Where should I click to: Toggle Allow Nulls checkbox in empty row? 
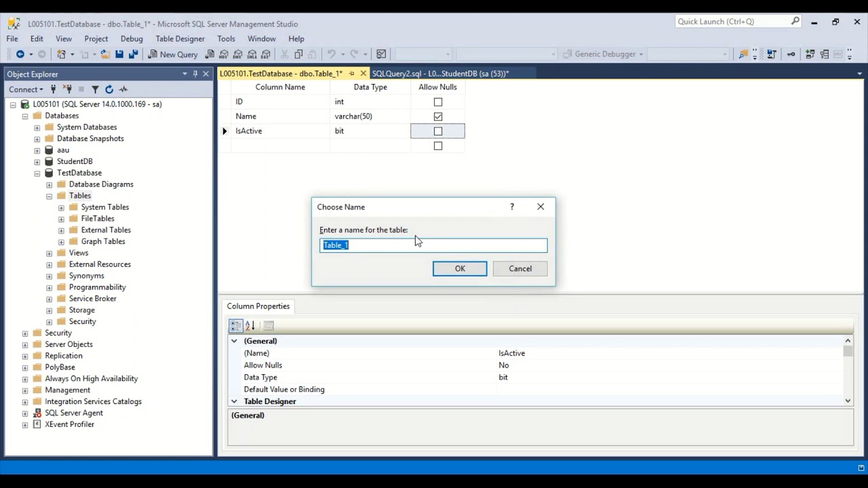coord(438,146)
